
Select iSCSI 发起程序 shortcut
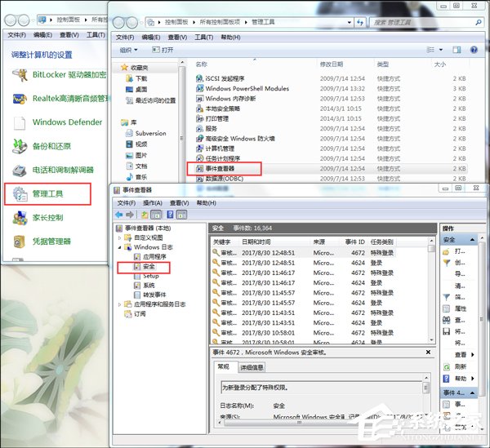tap(220, 78)
